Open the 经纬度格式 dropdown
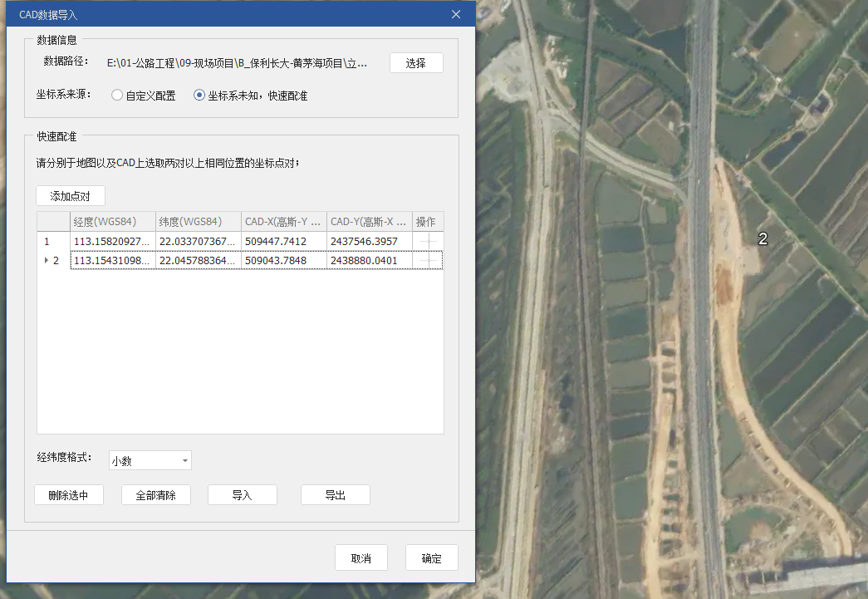This screenshot has width=868, height=599. click(x=150, y=460)
